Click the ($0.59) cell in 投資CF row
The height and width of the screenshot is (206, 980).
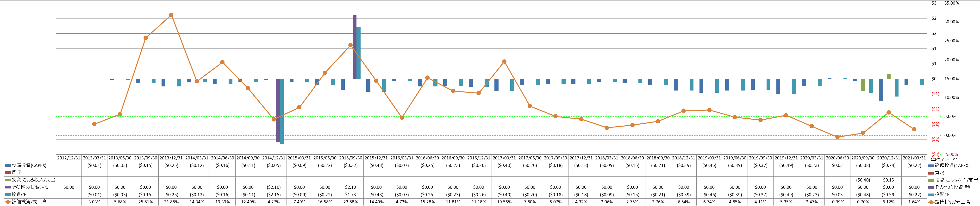click(x=889, y=195)
